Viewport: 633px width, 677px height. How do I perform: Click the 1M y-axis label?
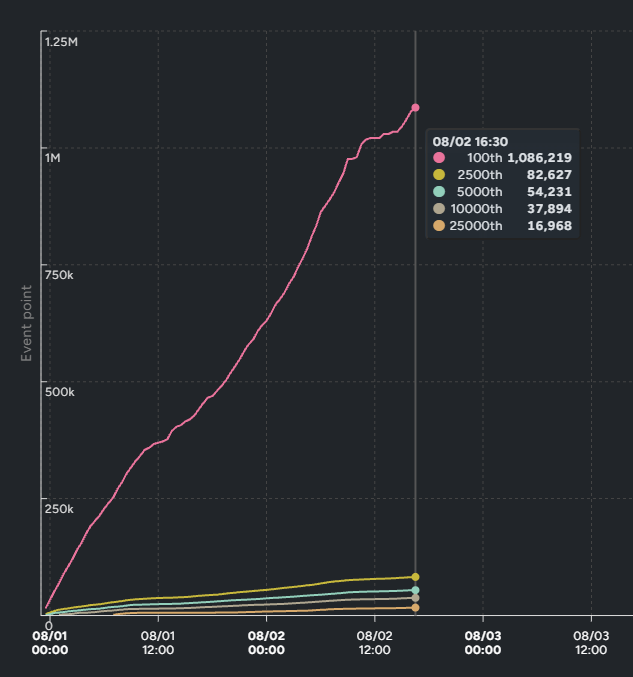[x=53, y=158]
